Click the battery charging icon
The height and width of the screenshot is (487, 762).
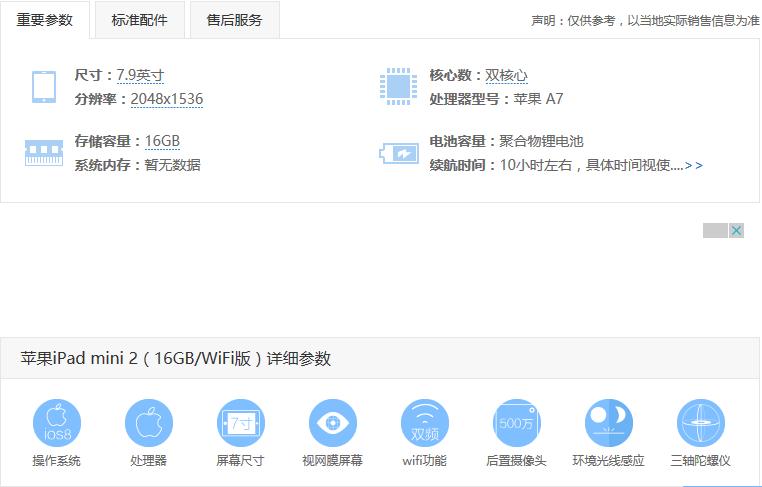[x=398, y=154]
